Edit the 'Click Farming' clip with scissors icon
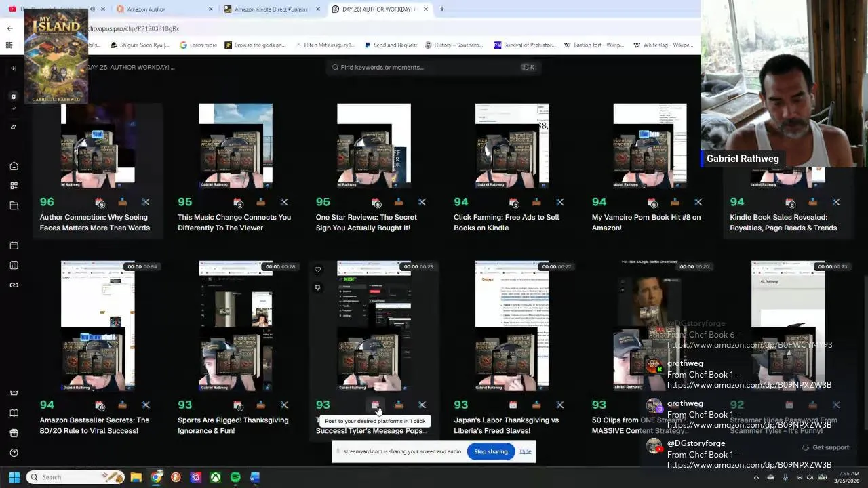The image size is (868, 488). click(x=560, y=202)
